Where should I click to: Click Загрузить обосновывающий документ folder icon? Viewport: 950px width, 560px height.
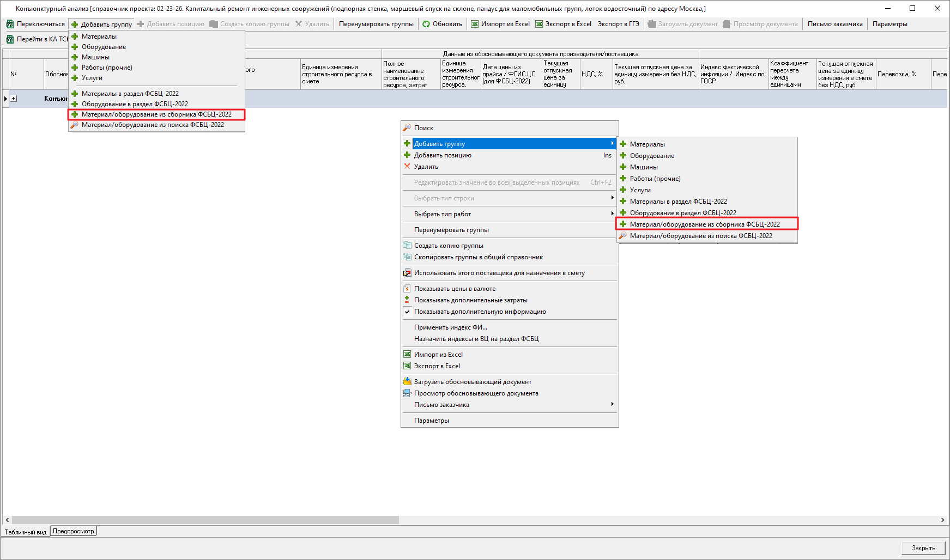click(407, 382)
